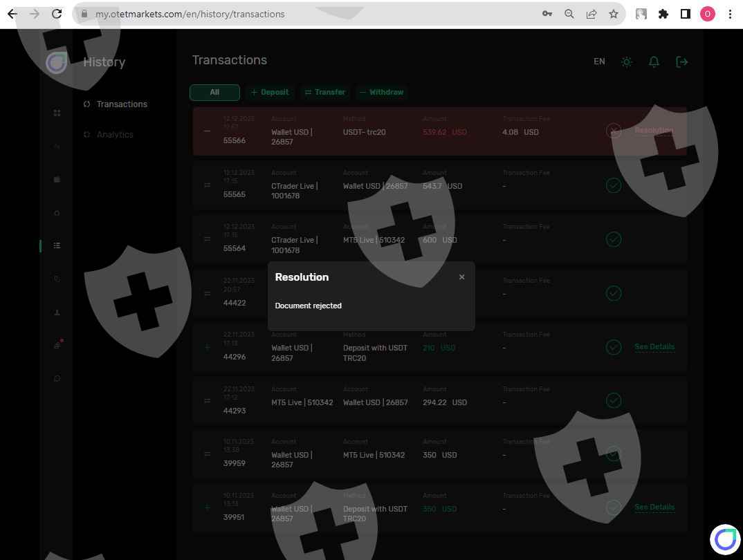Click the Resolution link for transaction 55566
Image resolution: width=743 pixels, height=560 pixels.
653,130
